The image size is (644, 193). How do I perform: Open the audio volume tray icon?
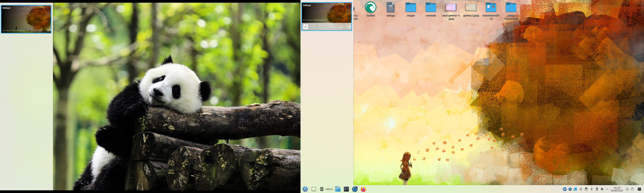coord(602,189)
